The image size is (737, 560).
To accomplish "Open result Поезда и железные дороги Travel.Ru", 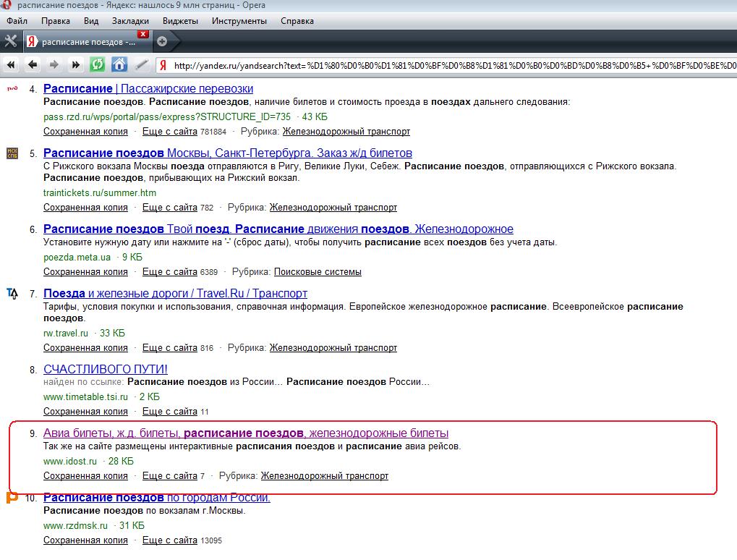I will point(175,294).
